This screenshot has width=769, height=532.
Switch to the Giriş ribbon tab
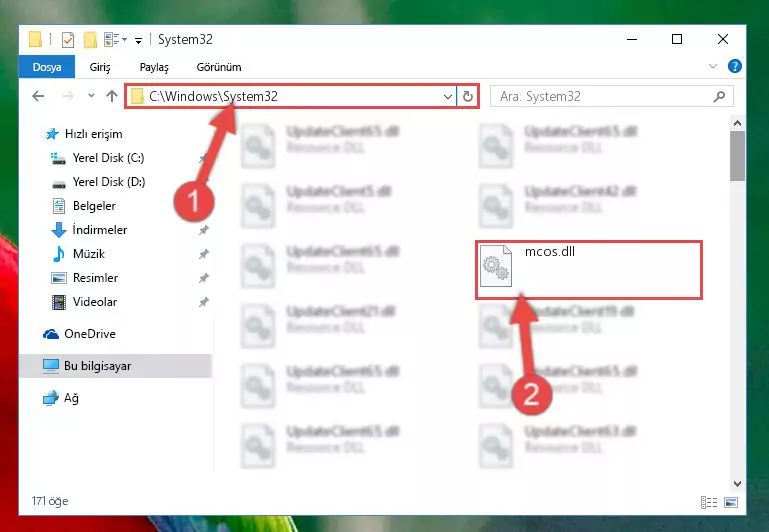(x=100, y=67)
